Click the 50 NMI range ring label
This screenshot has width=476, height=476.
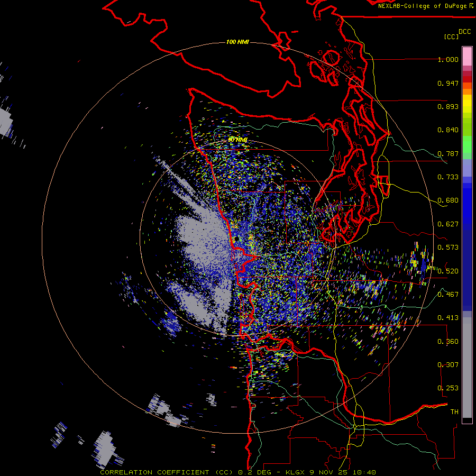[237, 140]
